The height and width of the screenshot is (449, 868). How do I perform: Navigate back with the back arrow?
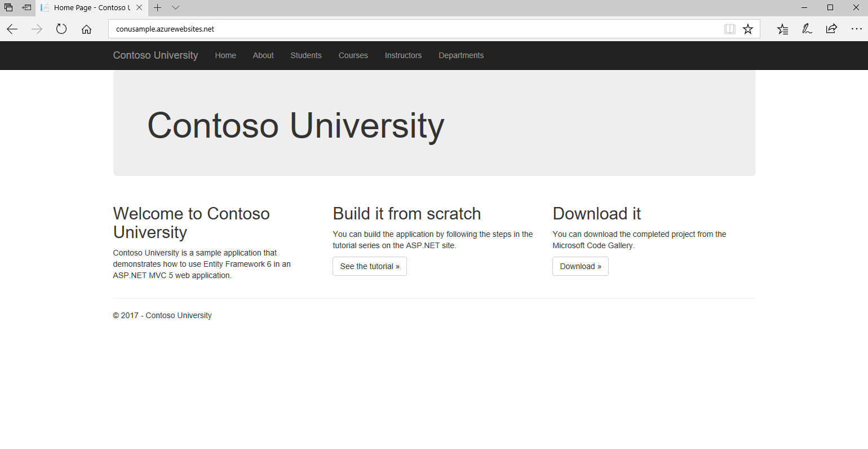pos(12,29)
